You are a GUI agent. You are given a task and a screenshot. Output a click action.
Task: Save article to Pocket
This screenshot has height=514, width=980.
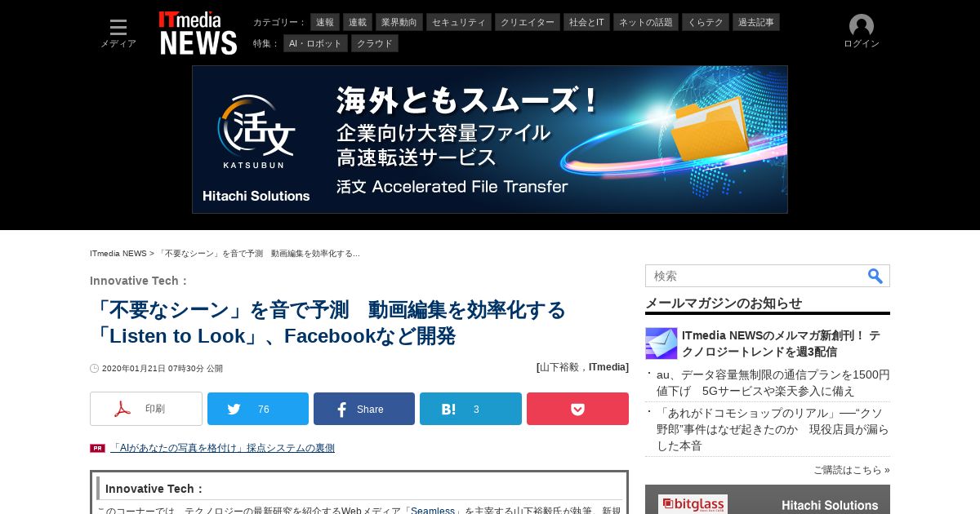(x=577, y=409)
